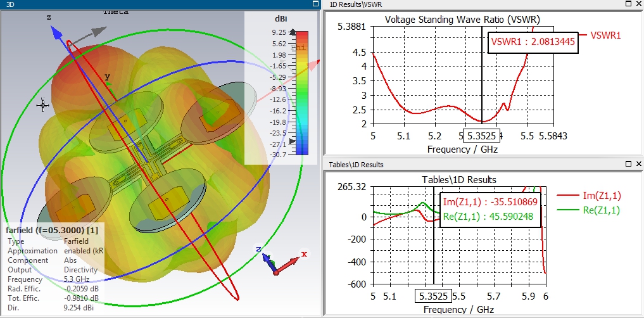Maximize the 3D view window
Image resolution: width=644 pixels, height=318 pixels.
315,4
